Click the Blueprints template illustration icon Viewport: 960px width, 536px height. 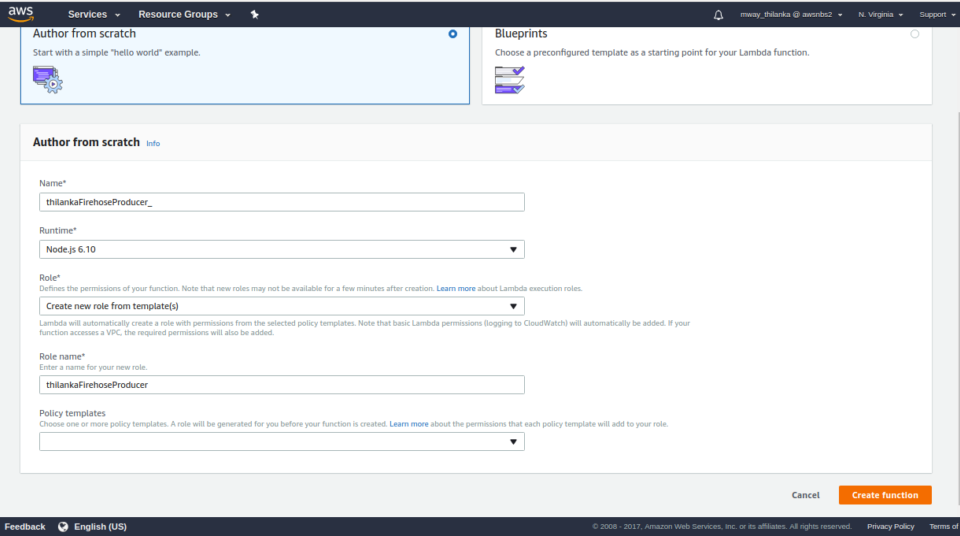tap(509, 79)
